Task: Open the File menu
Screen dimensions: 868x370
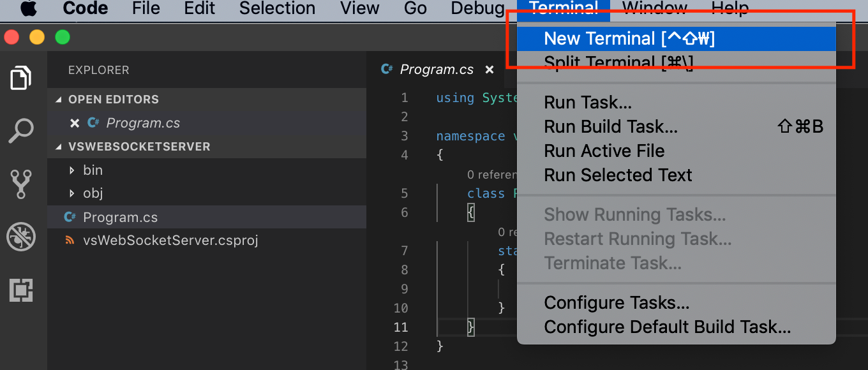Action: click(x=146, y=8)
